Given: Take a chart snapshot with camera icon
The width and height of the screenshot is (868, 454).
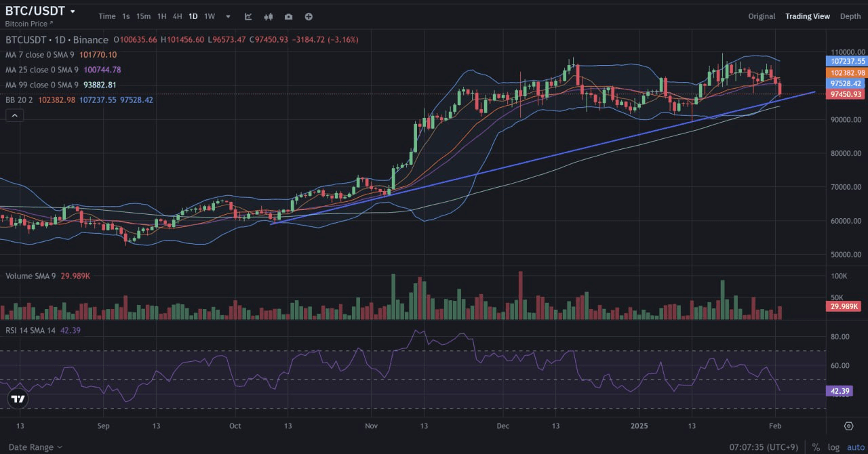Looking at the screenshot, I should [x=289, y=16].
